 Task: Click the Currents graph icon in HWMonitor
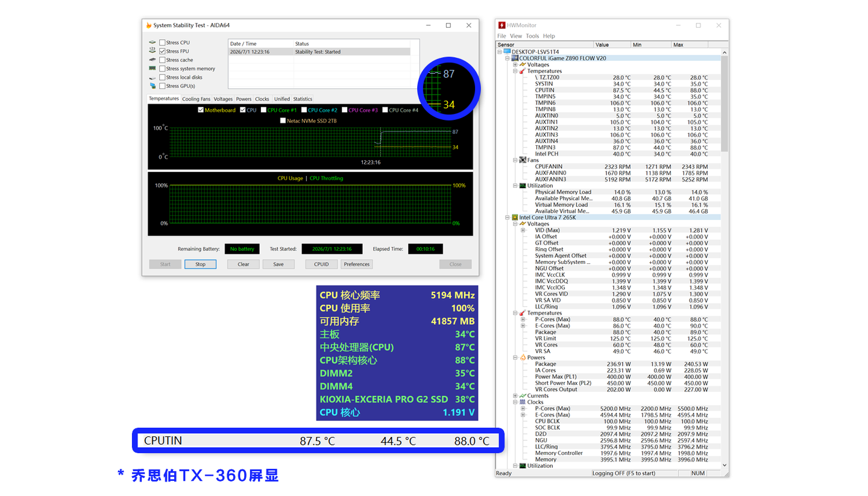[x=523, y=396]
